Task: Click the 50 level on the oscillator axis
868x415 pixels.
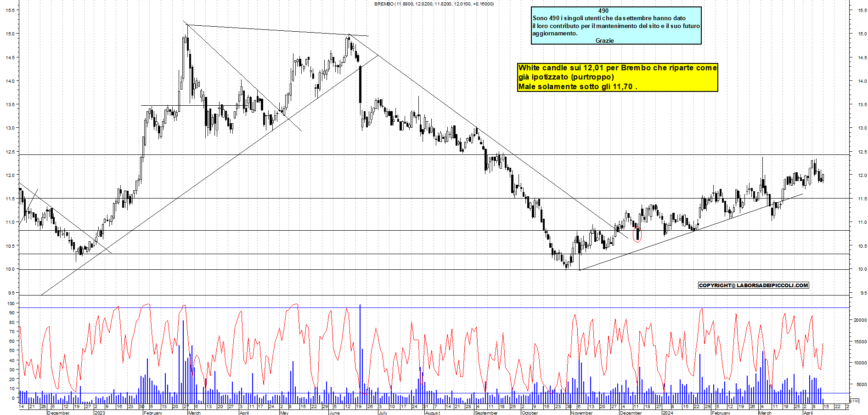Action: pyautogui.click(x=11, y=351)
